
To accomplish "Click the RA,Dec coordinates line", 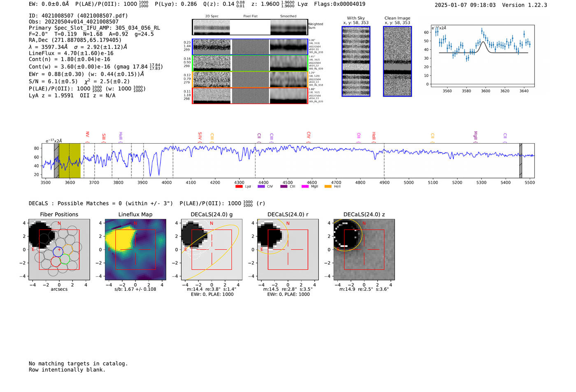I will (x=75, y=40).
